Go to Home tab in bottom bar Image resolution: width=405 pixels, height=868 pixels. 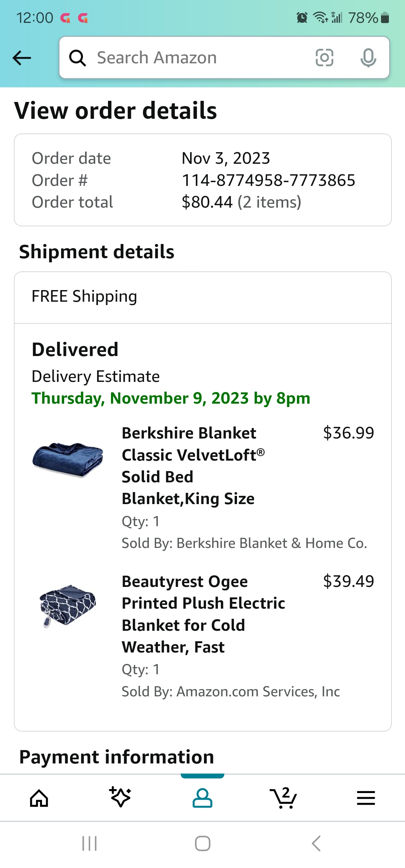(39, 798)
